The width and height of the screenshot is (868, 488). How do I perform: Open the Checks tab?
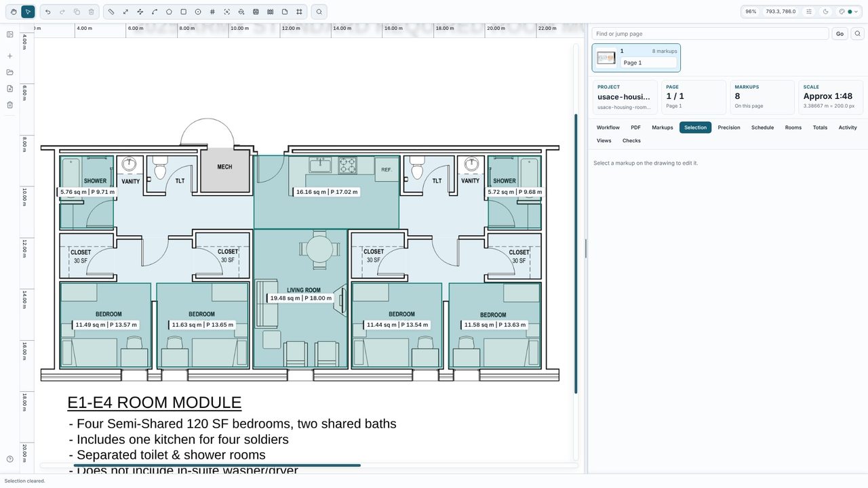click(x=631, y=141)
